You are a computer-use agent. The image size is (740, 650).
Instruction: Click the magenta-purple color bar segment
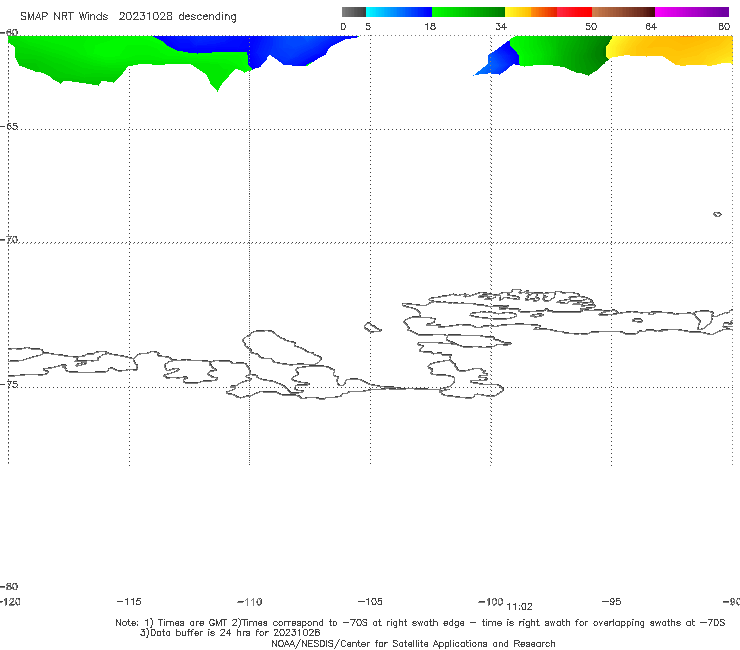click(x=692, y=12)
